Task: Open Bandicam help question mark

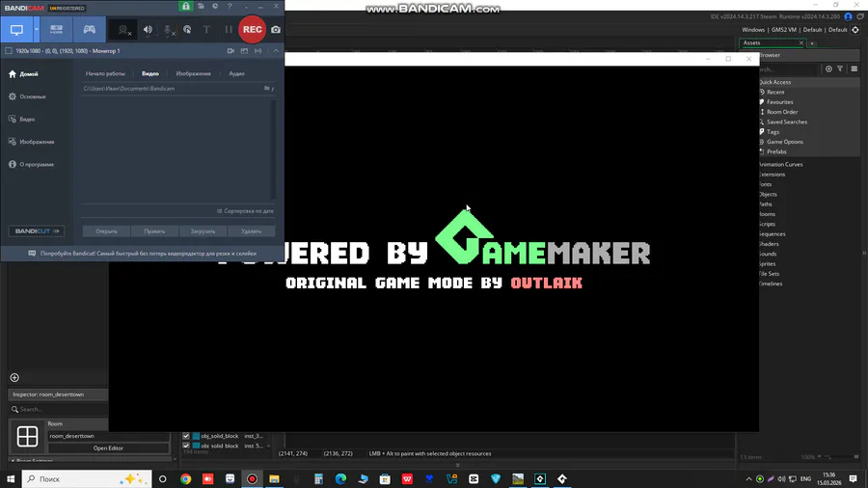Action: [230, 6]
